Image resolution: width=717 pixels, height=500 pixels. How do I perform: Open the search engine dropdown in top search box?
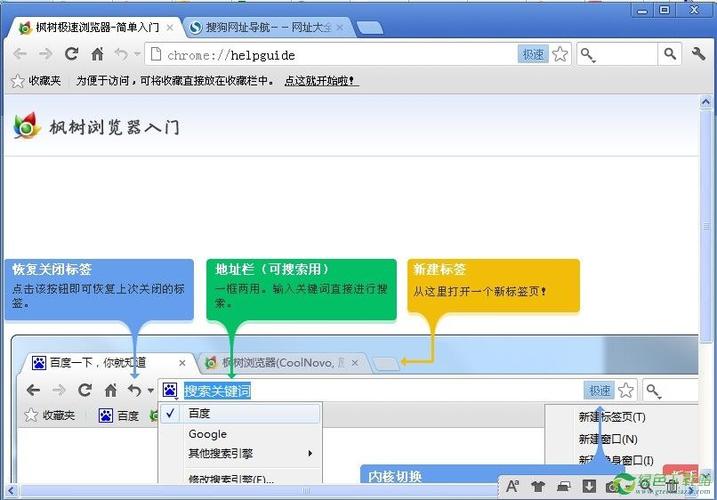tap(590, 54)
